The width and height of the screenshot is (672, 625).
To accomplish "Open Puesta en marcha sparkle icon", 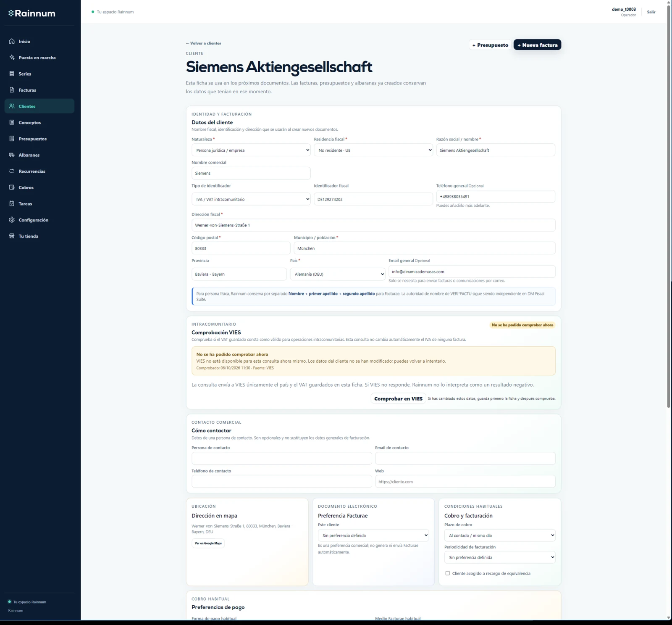I will click(x=12, y=58).
